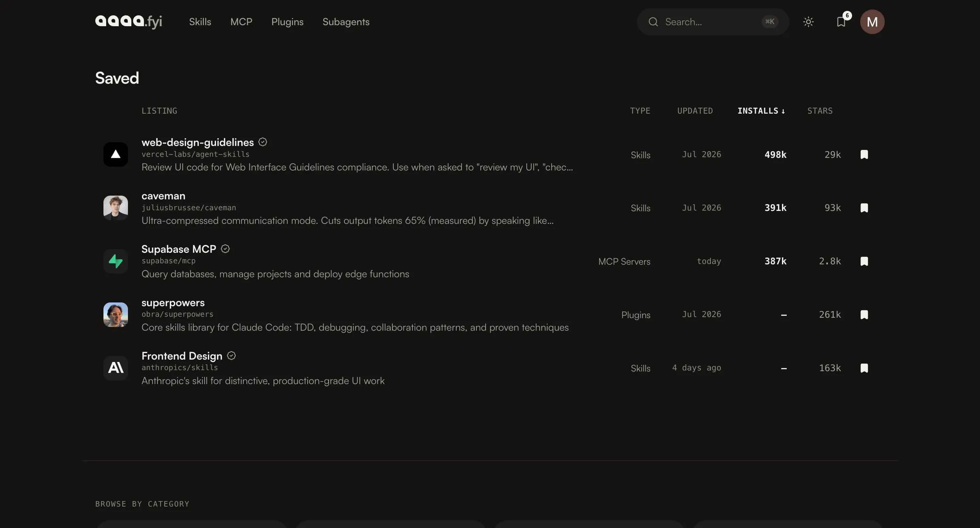Click the Supabase MCP description text
980x528 pixels.
(275, 274)
